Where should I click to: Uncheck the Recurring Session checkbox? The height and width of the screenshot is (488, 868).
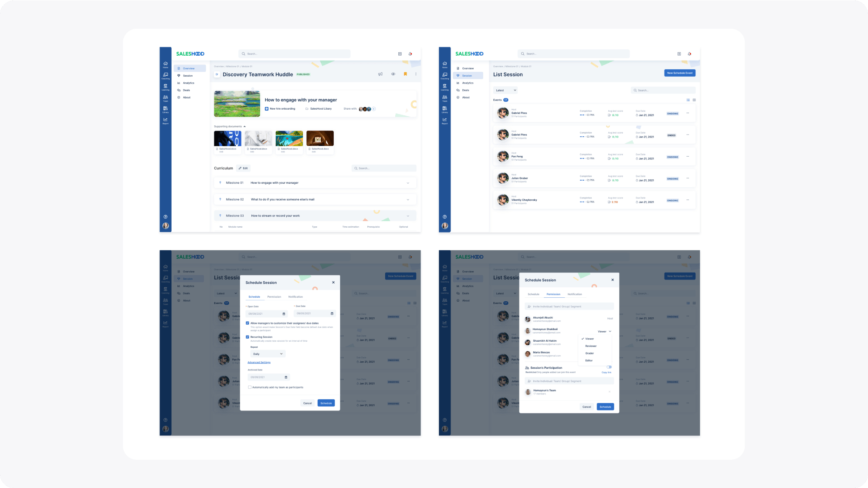(248, 337)
